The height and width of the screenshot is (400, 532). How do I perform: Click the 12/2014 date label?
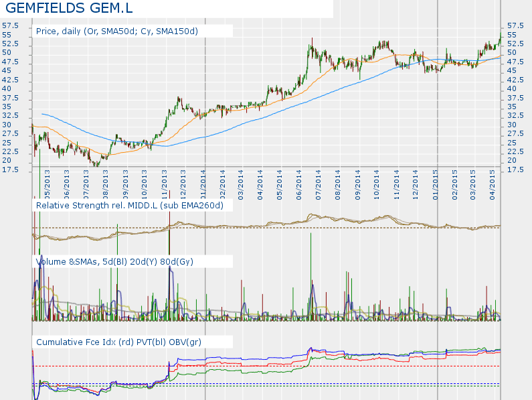[416, 184]
